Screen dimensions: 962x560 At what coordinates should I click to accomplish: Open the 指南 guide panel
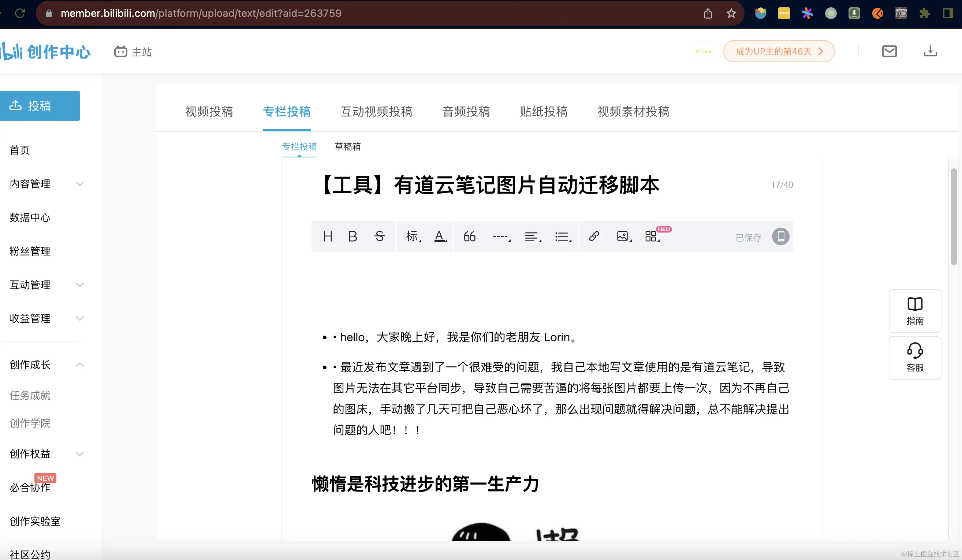[915, 311]
